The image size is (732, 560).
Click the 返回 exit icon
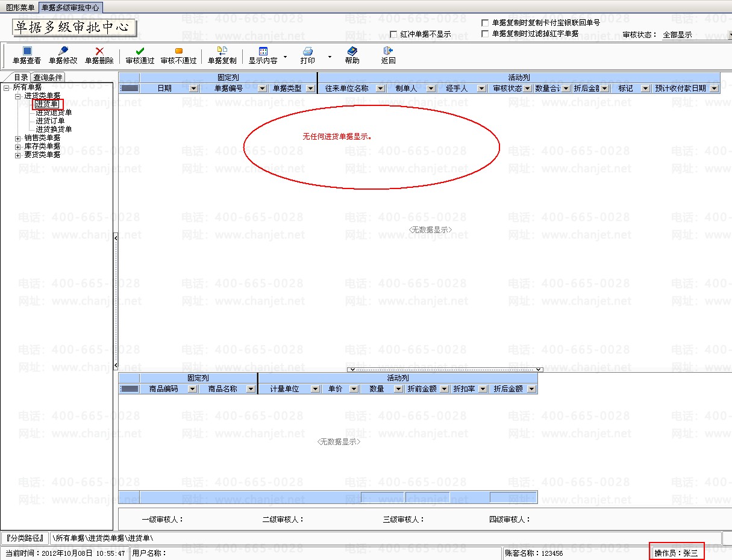coord(388,52)
